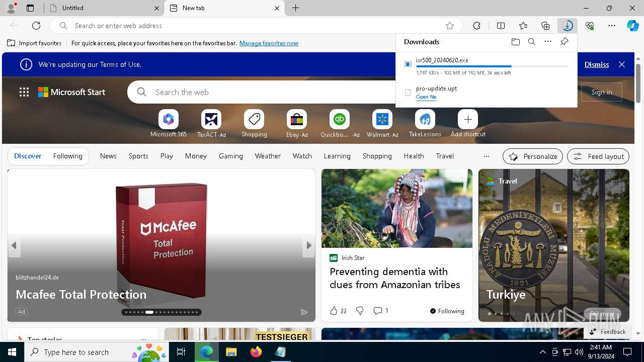Add this page to favorites with the star icon
Image resolution: width=644 pixels, height=362 pixels.
[450, 26]
